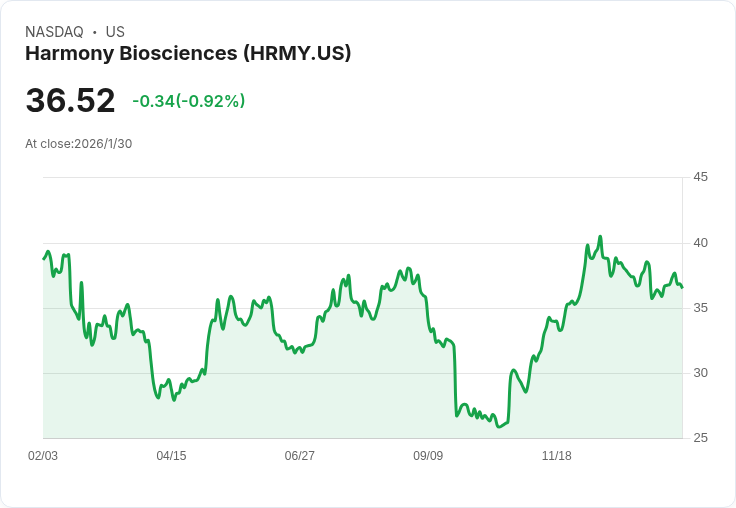Image resolution: width=736 pixels, height=508 pixels.
Task: Click the Harmony Biosciences (HRMY.US) title
Action: [188, 53]
